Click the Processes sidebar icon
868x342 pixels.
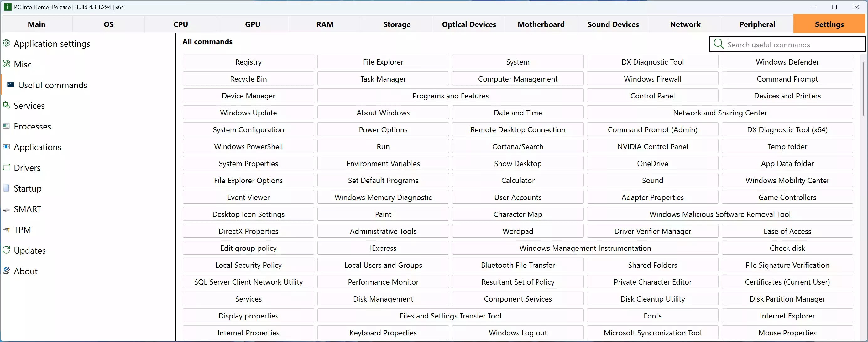coord(6,126)
